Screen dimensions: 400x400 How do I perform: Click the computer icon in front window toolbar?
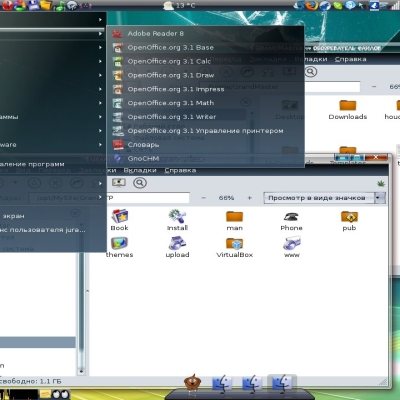coord(119,183)
